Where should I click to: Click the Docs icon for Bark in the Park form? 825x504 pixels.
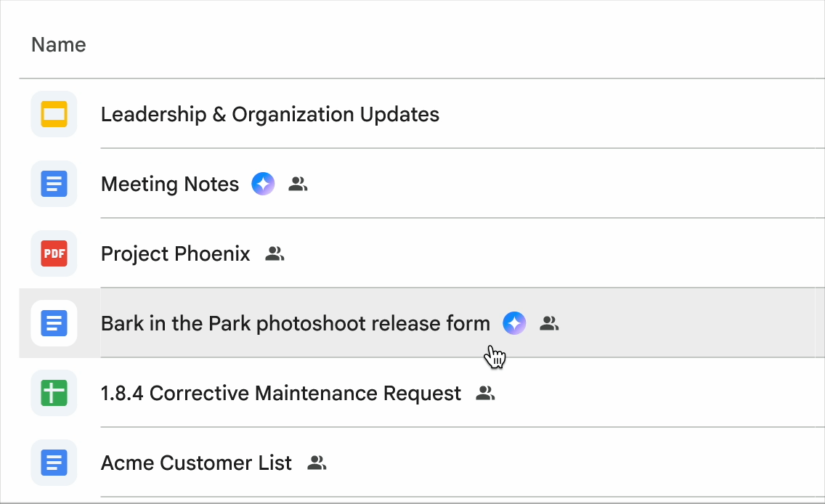pos(54,323)
